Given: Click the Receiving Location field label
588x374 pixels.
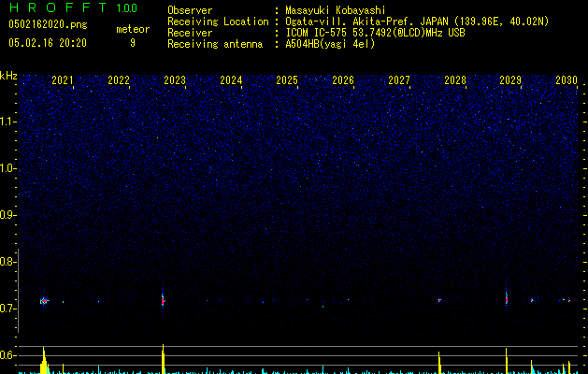Looking at the screenshot, I should pyautogui.click(x=218, y=22).
